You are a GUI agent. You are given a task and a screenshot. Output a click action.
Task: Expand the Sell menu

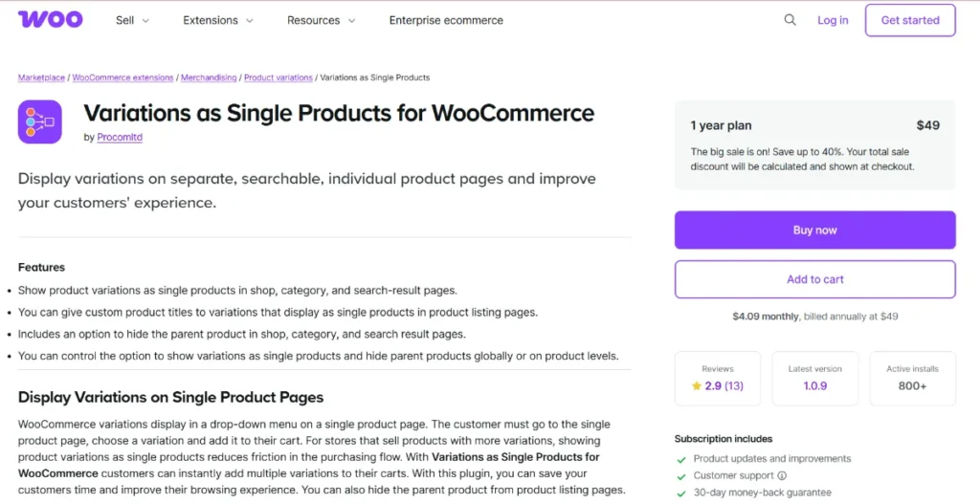[x=132, y=20]
